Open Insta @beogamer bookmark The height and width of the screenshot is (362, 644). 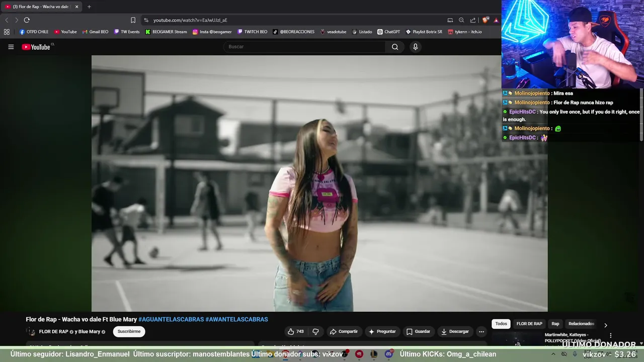[212, 32]
